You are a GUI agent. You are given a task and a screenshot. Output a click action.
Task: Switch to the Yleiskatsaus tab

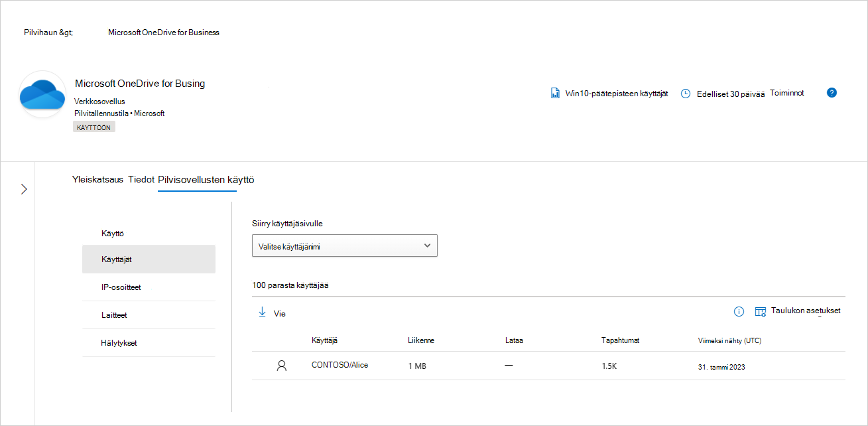pyautogui.click(x=97, y=179)
